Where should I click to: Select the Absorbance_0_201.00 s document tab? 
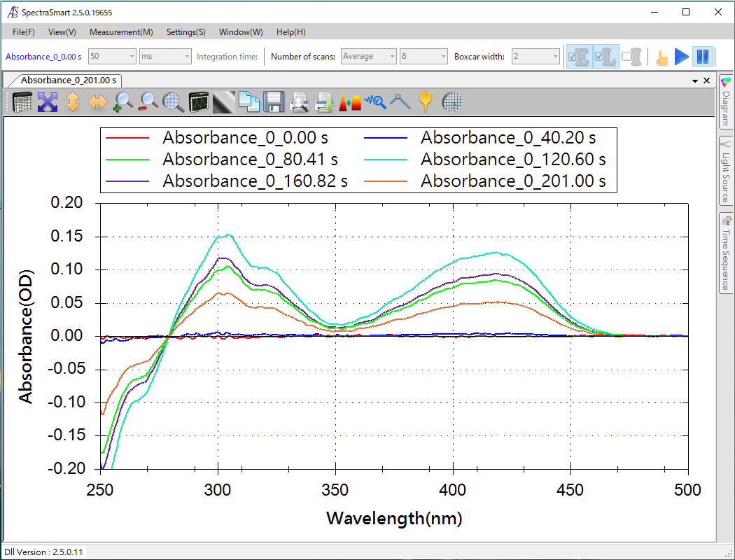coord(68,80)
